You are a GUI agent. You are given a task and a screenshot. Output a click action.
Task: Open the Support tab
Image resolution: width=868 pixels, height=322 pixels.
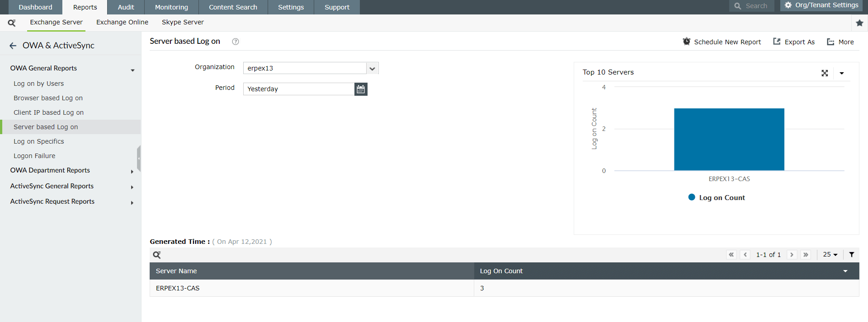tap(337, 7)
